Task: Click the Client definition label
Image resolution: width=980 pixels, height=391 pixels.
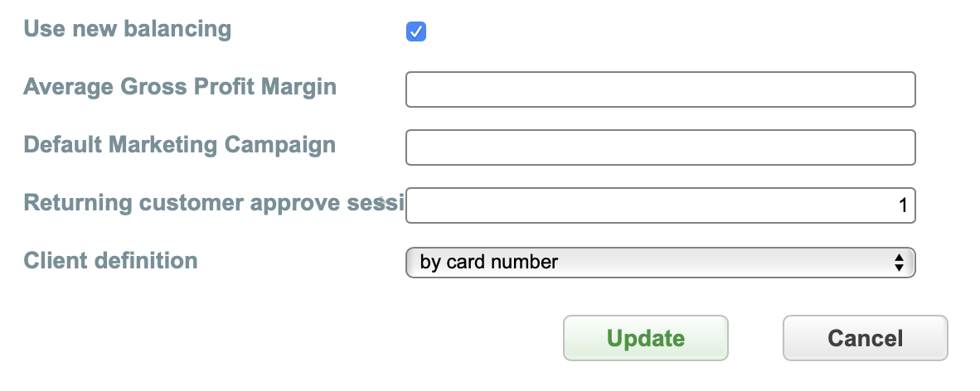Action: [x=111, y=261]
